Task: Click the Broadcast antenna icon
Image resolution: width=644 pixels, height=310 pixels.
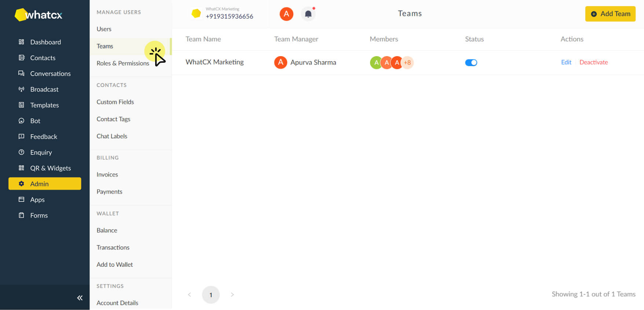Action: click(21, 89)
